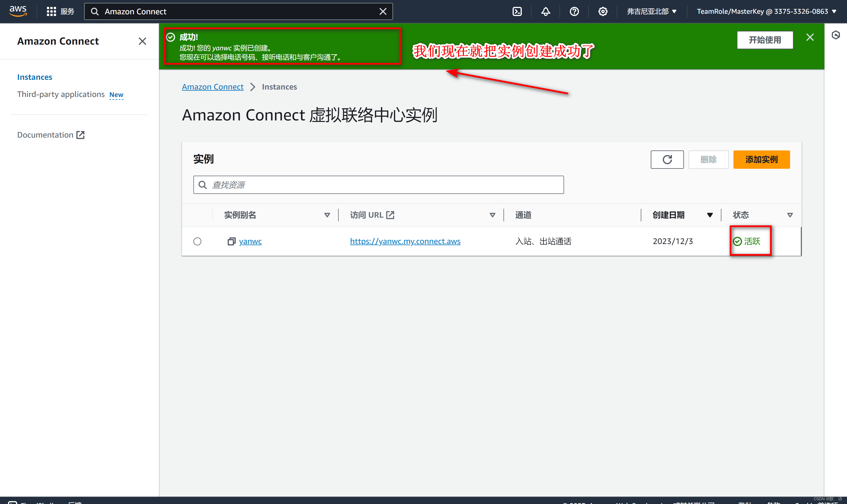
Task: Open the https://yanwc.my.connect.aws URL
Action: tap(405, 241)
